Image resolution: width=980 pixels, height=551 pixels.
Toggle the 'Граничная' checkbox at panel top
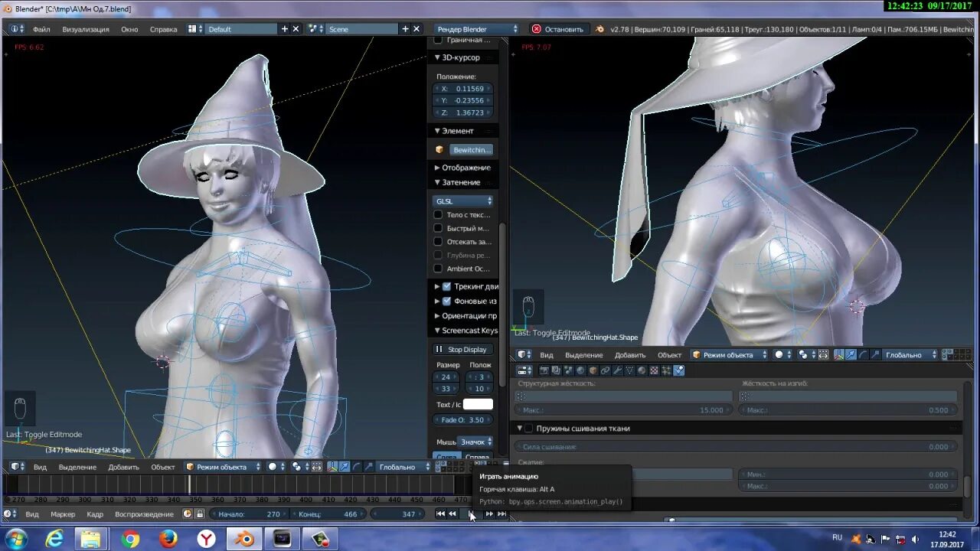(x=438, y=40)
